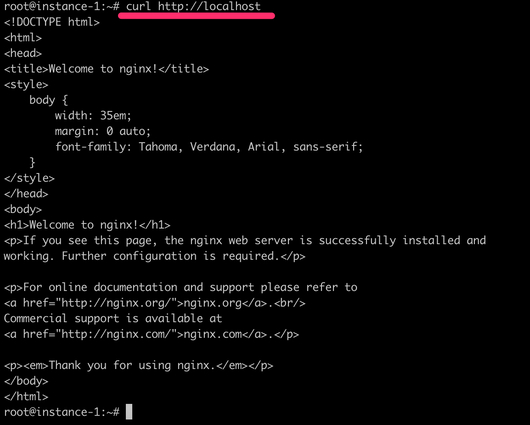Click the nginx.com anchor text
Image resolution: width=530 pixels, height=425 pixels.
tap(213, 334)
